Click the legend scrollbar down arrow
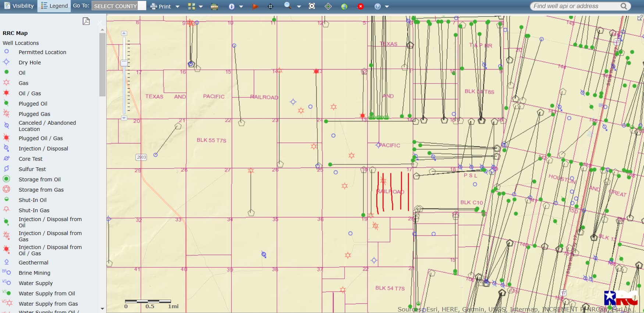This screenshot has width=644, height=313. [102, 309]
